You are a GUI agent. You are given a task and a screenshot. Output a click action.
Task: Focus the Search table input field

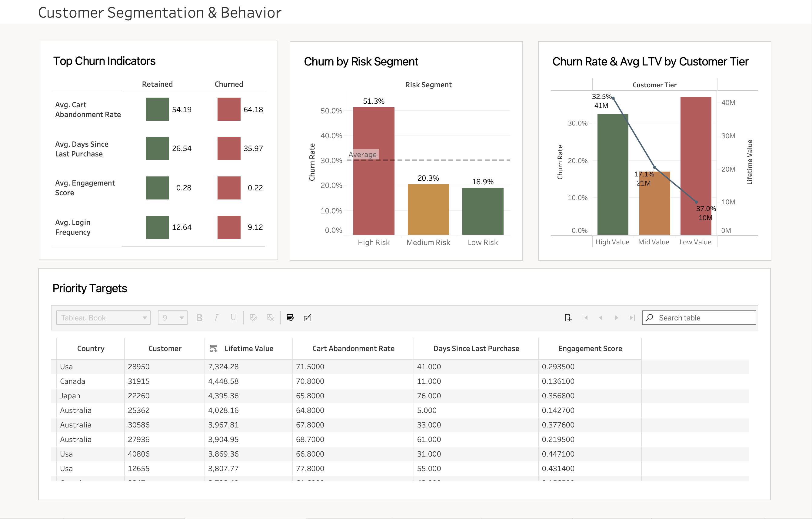(699, 317)
